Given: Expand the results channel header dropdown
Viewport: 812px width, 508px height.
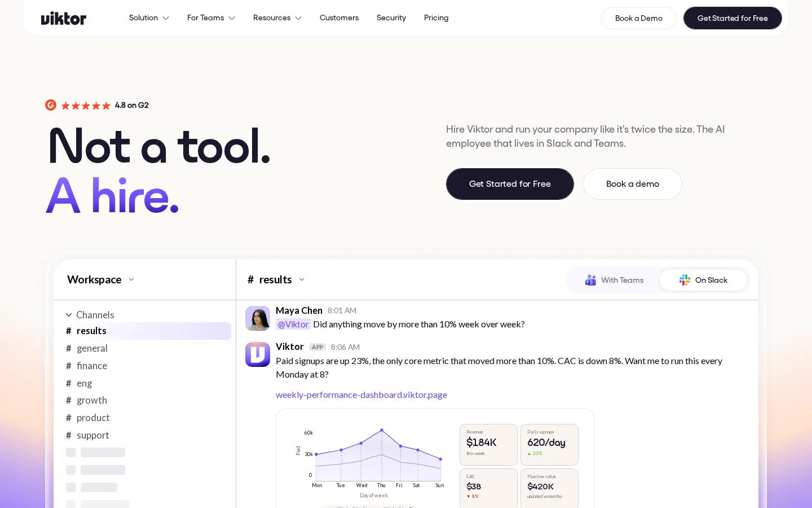Looking at the screenshot, I should tap(276, 279).
